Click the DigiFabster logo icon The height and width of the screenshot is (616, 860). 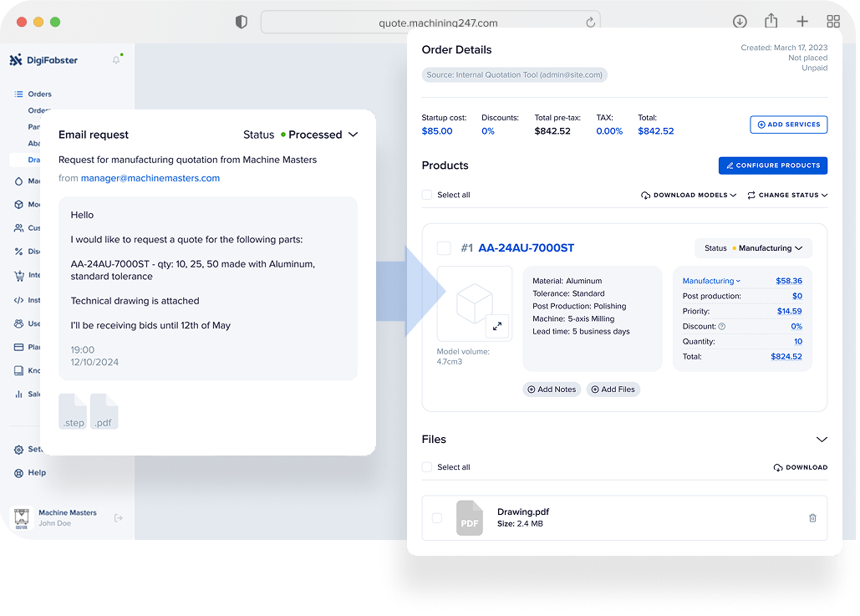point(16,60)
